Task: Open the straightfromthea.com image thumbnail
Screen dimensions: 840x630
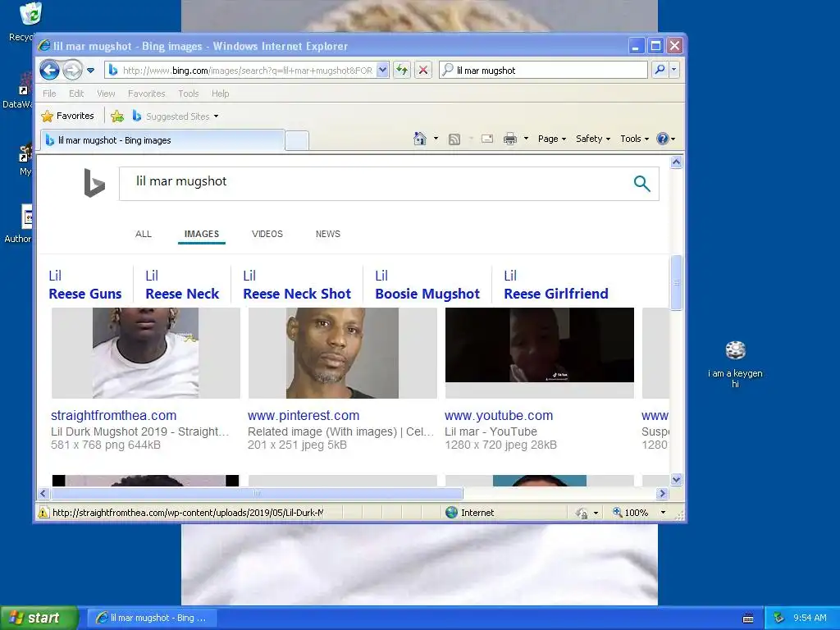Action: click(146, 353)
